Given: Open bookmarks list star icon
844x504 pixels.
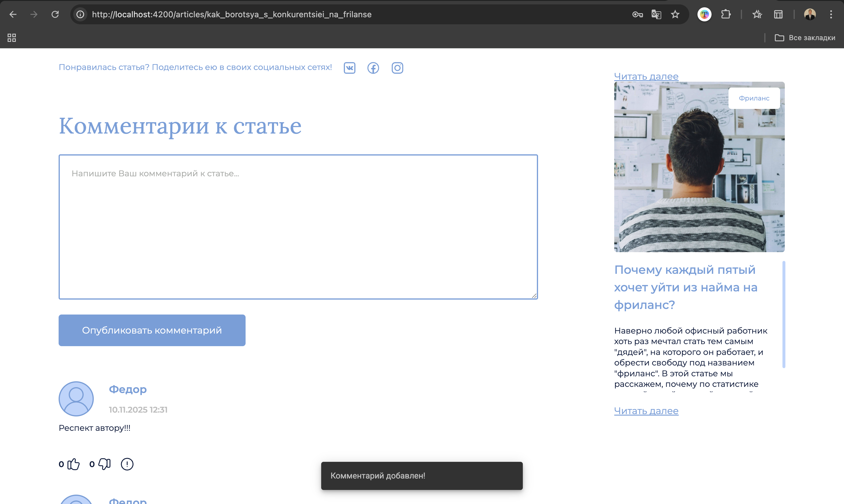Looking at the screenshot, I should 757,14.
